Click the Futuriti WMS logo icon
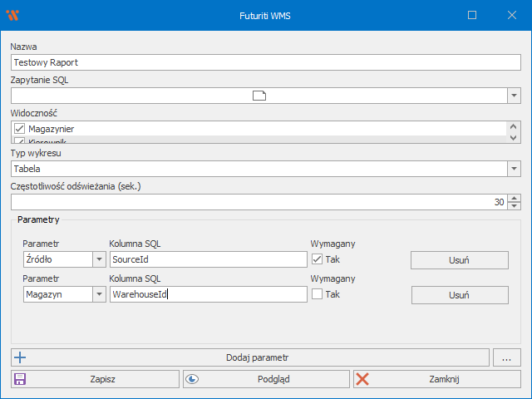The width and height of the screenshot is (532, 399). [x=12, y=15]
